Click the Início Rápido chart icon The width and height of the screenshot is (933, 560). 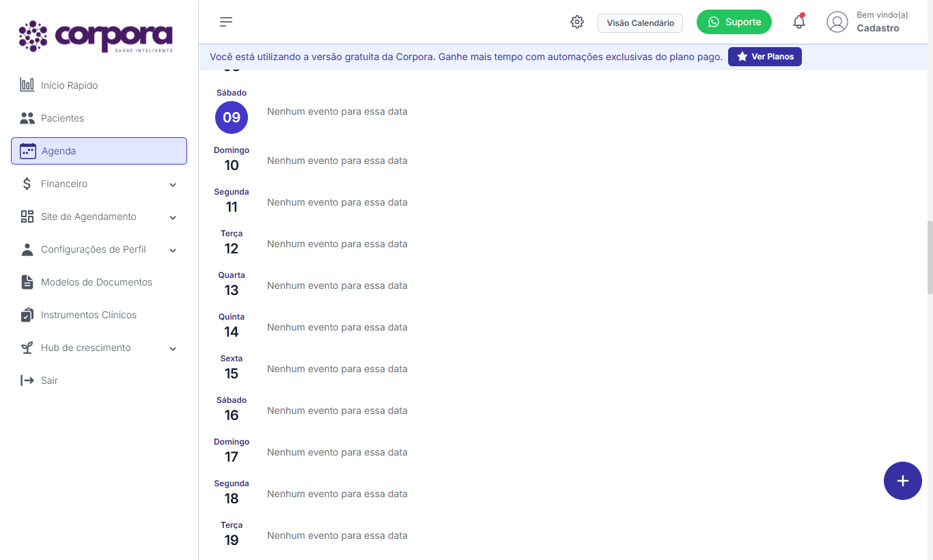[x=27, y=85]
